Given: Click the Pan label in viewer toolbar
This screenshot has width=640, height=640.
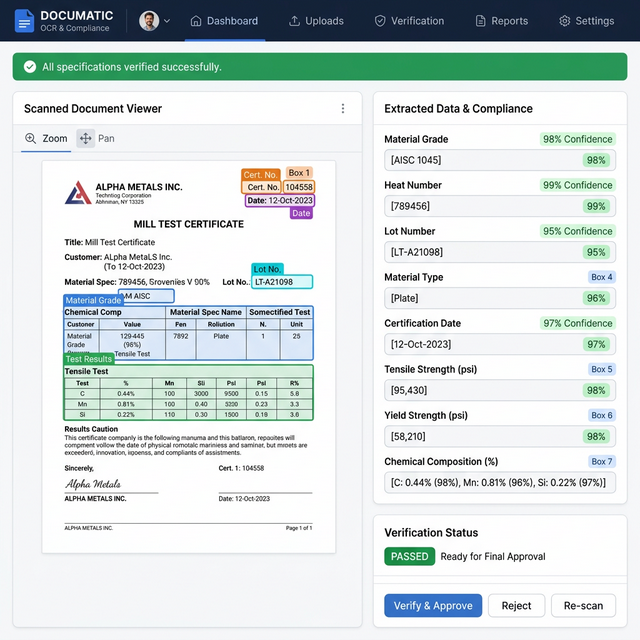Looking at the screenshot, I should [x=106, y=138].
